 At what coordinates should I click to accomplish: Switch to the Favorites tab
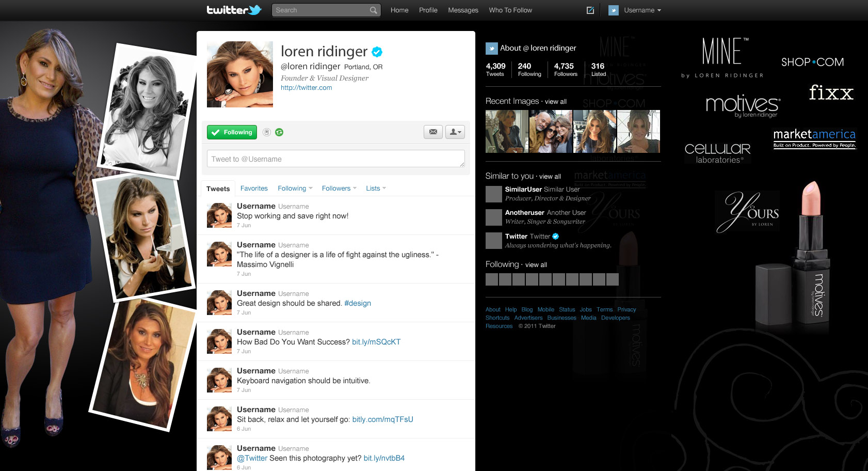point(254,189)
